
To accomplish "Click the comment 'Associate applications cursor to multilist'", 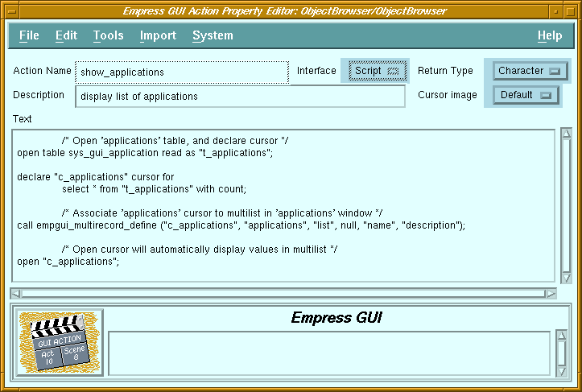I will pos(222,213).
